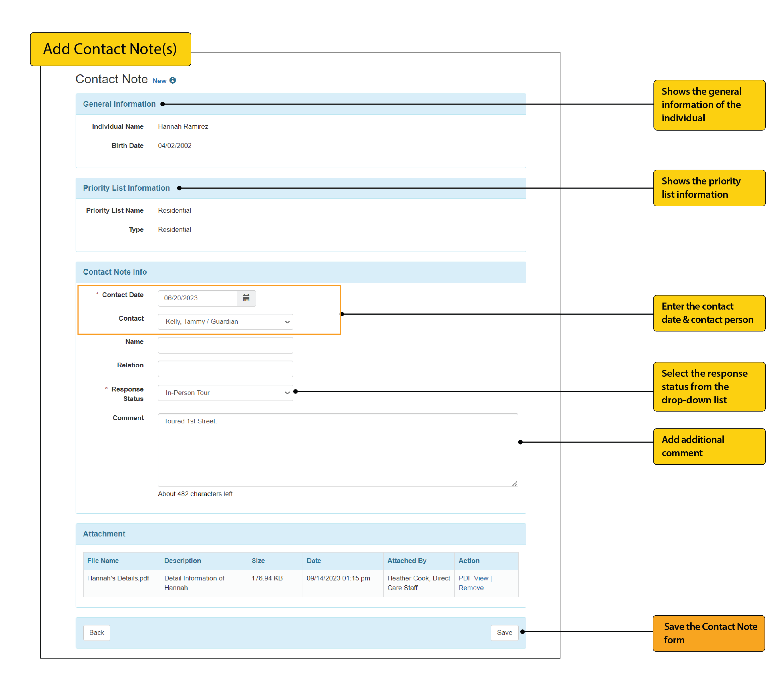Click the Contact Note page title

pos(111,79)
